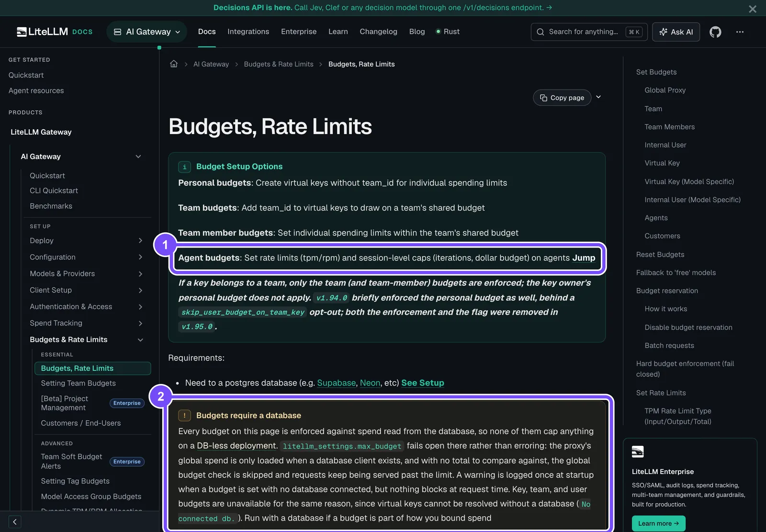
Task: Expand the Models & Providers section
Action: (x=140, y=274)
